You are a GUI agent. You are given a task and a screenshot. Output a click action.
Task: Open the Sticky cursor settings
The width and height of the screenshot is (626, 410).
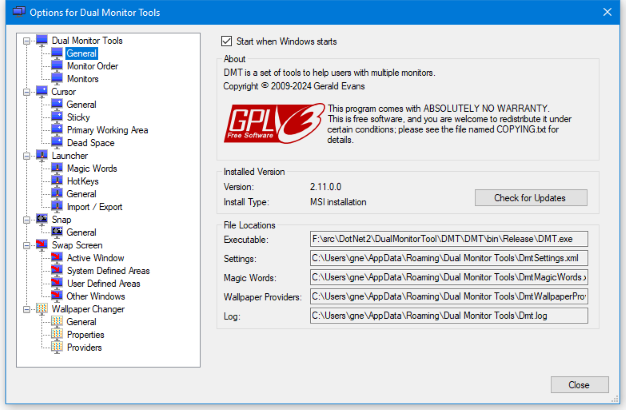coord(78,117)
